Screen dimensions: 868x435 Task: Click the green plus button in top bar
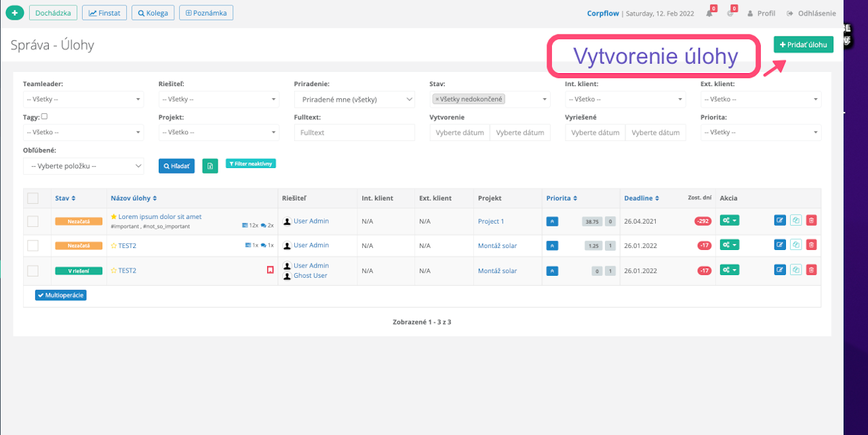[x=15, y=12]
